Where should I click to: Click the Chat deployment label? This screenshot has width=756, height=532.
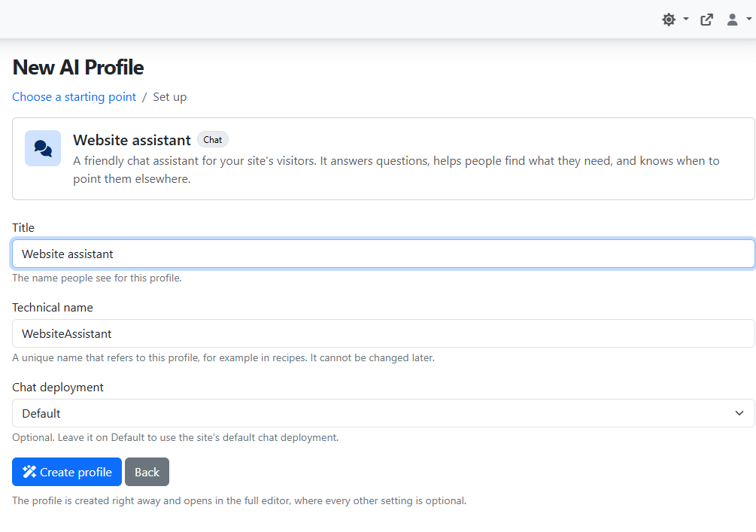(58, 388)
